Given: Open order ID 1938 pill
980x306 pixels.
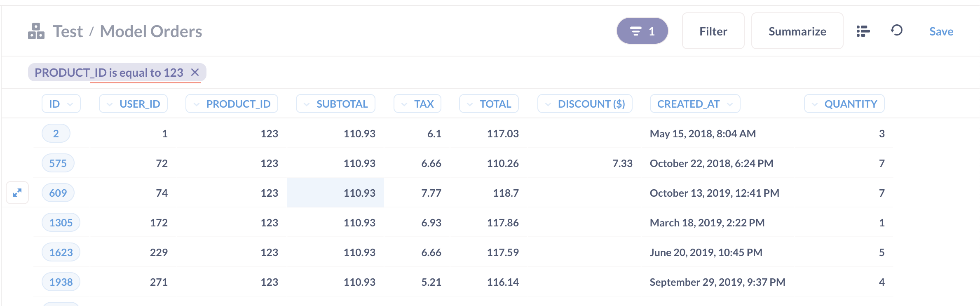Looking at the screenshot, I should [61, 282].
